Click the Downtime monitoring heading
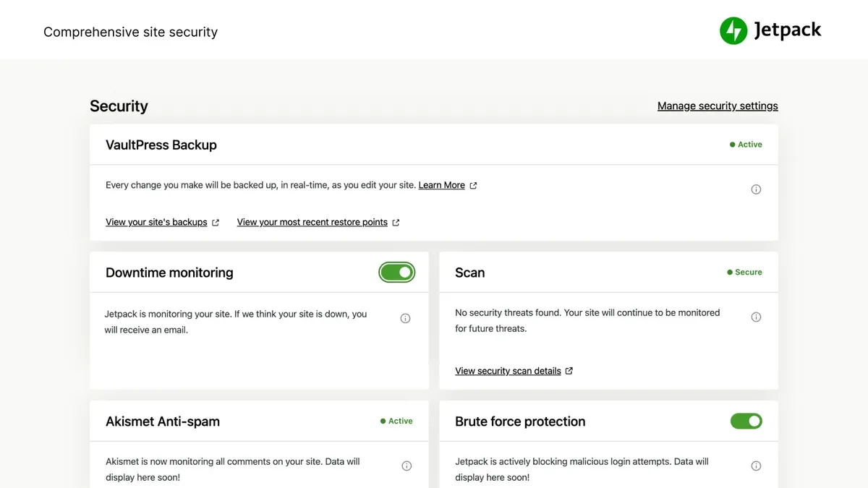Viewport: 868px width, 488px height. [x=169, y=273]
